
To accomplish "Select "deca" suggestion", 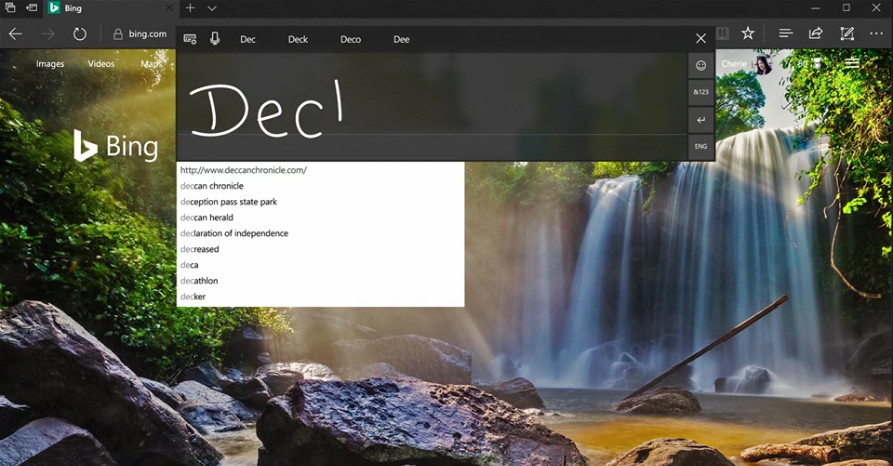I will [320, 265].
